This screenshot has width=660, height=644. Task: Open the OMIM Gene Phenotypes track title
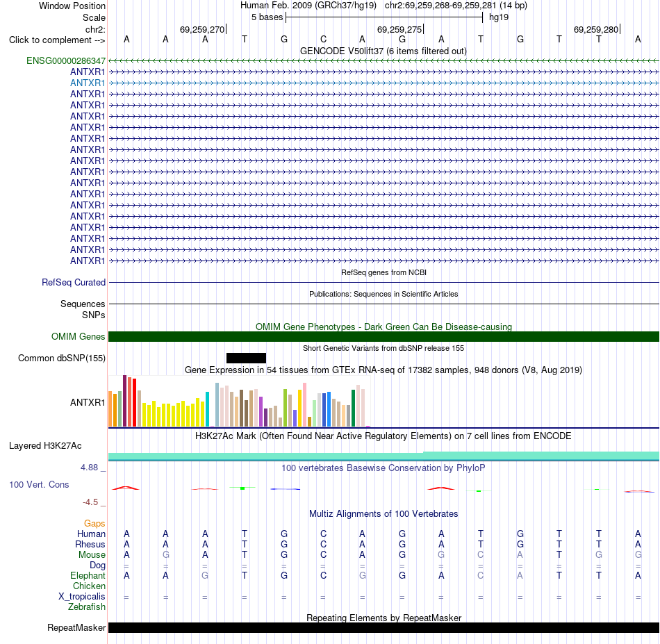(x=383, y=327)
